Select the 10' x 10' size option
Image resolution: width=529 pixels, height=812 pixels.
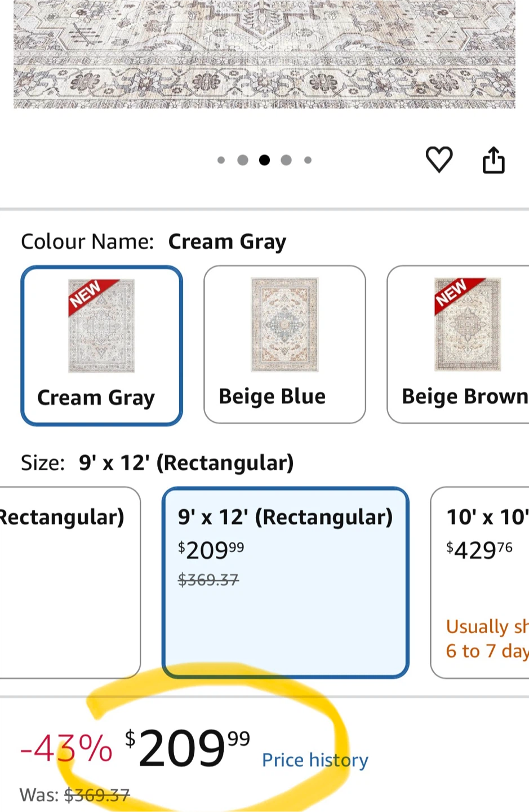pos(480,582)
